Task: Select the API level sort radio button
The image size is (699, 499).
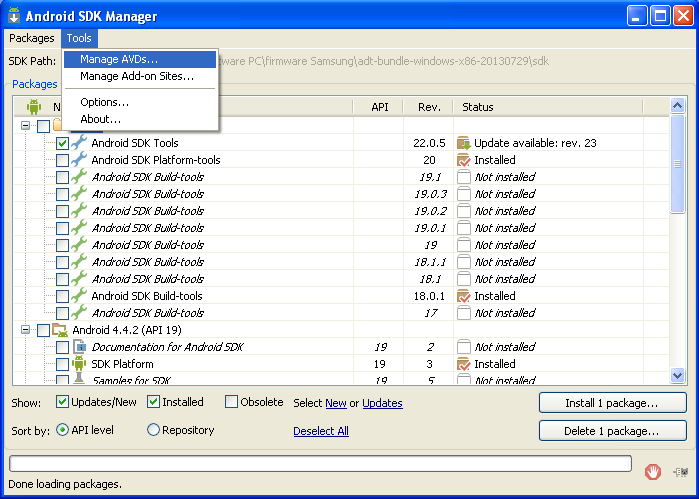Action: [x=62, y=430]
